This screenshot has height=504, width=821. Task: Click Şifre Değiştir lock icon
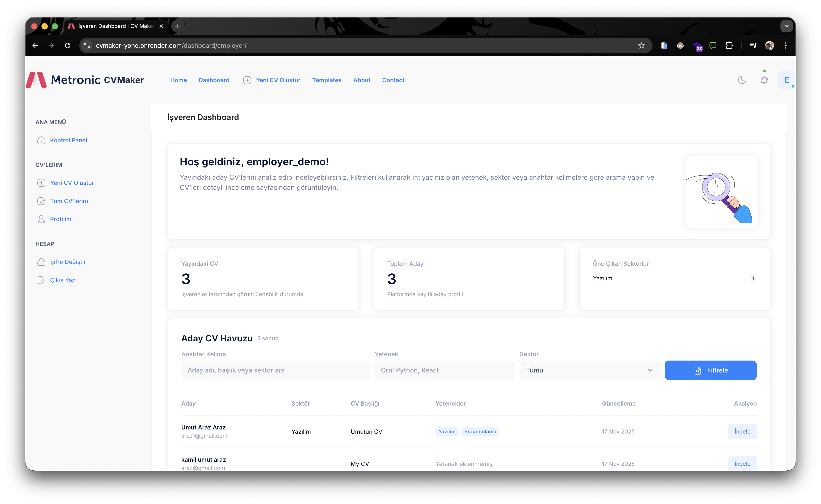click(41, 262)
